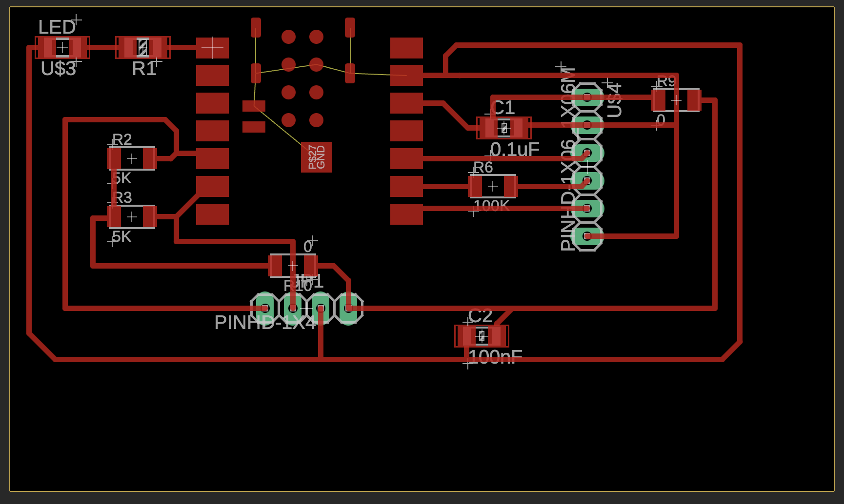Click the GND pad labeled P$27
The image size is (844, 504).
[316, 157]
